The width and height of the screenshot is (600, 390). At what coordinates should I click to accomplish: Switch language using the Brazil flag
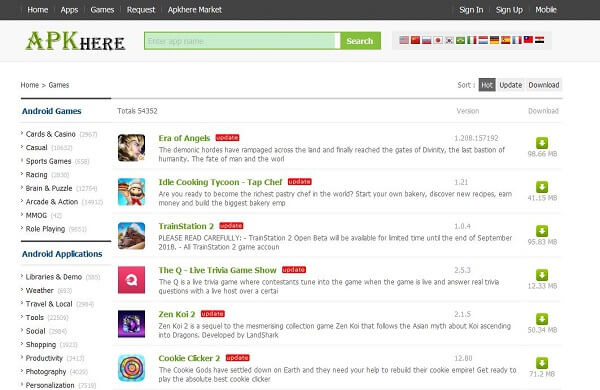460,40
